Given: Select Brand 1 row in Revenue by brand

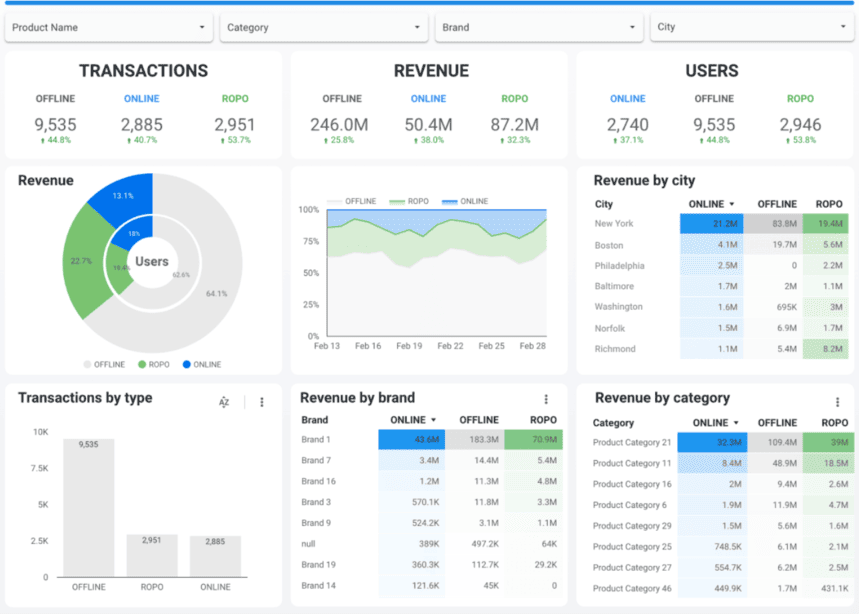Looking at the screenshot, I should [431, 440].
